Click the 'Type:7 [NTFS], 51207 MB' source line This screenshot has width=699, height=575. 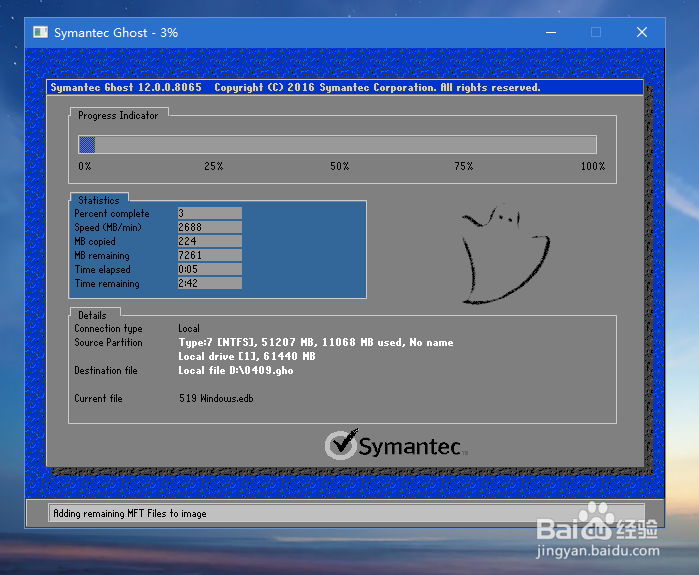(x=316, y=342)
